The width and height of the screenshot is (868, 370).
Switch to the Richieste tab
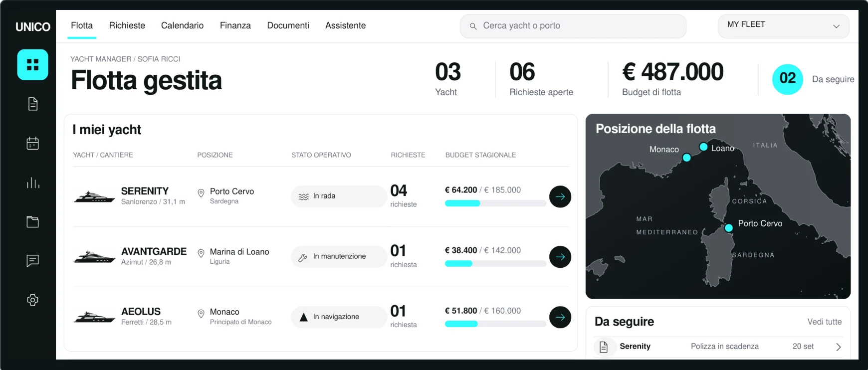tap(127, 25)
